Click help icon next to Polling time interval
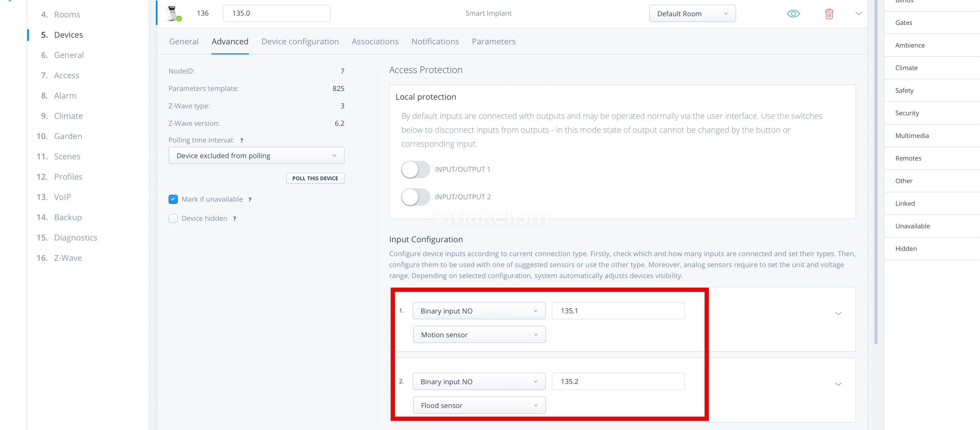The image size is (980, 430). (x=242, y=141)
